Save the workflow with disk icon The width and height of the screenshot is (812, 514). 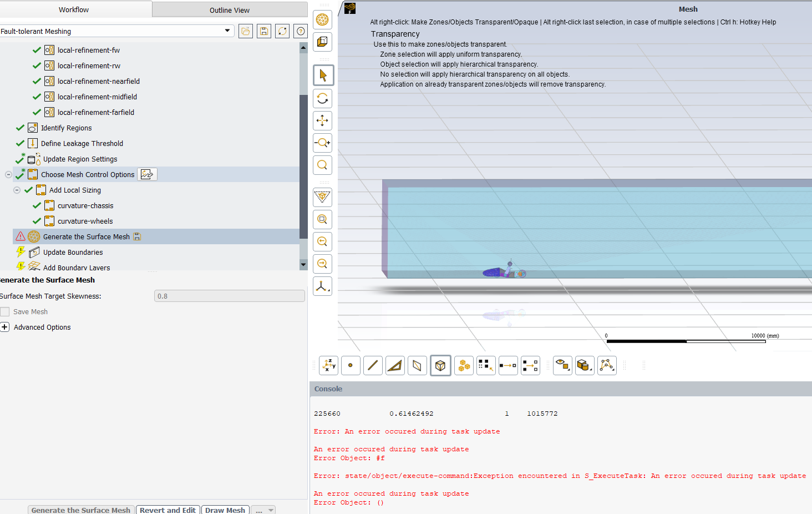pos(264,32)
